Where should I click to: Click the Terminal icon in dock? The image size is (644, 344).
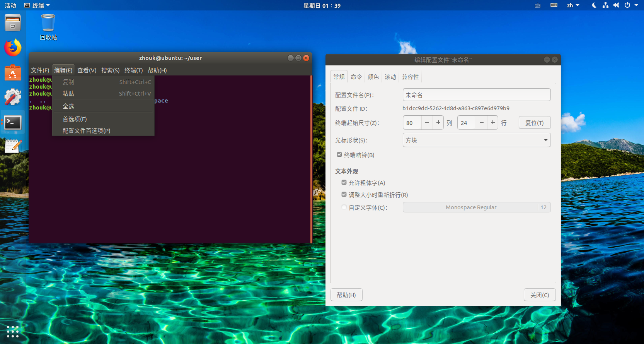click(x=13, y=122)
